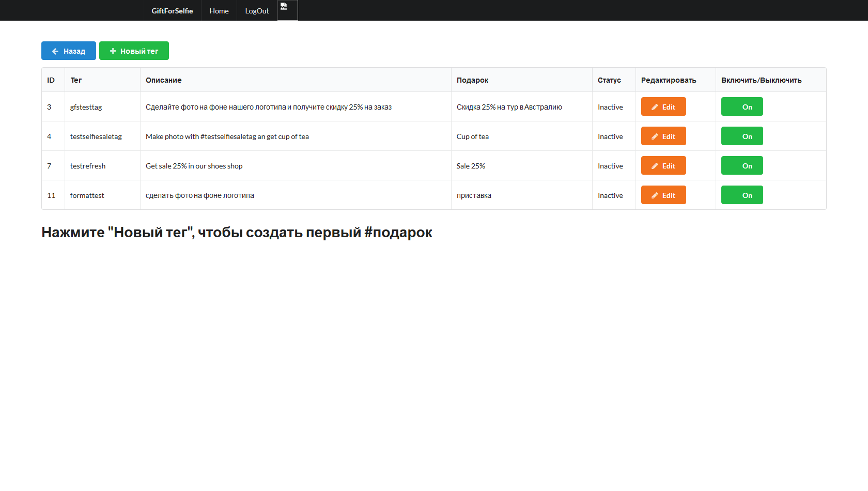Click ID 4 cell
This screenshot has width=868, height=491.
click(53, 136)
